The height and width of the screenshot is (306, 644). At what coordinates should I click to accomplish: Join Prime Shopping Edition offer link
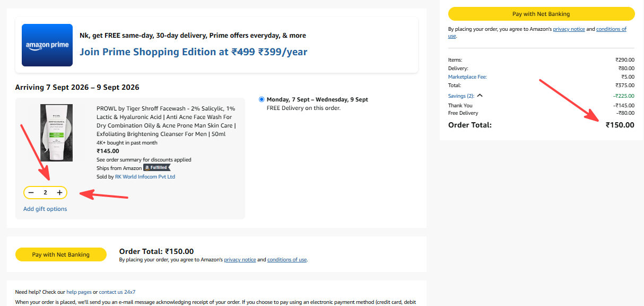coord(193,52)
